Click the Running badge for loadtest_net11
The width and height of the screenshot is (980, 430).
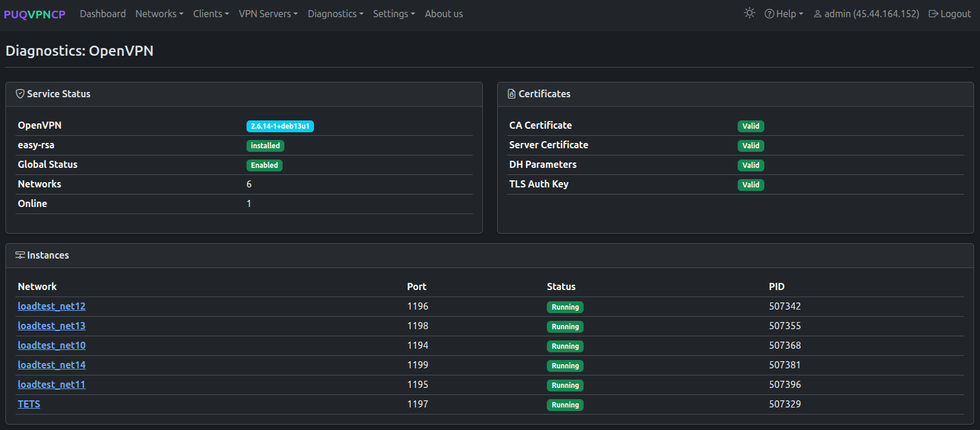tap(565, 385)
